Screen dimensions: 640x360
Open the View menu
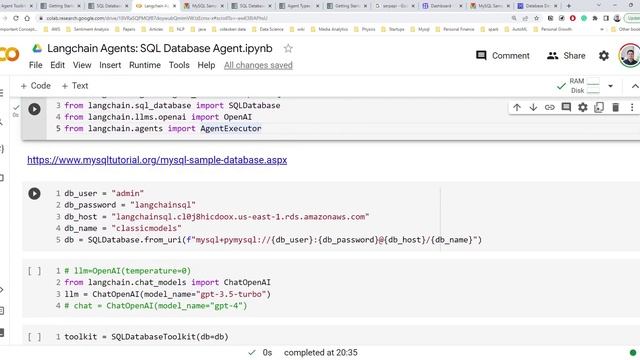(x=82, y=65)
